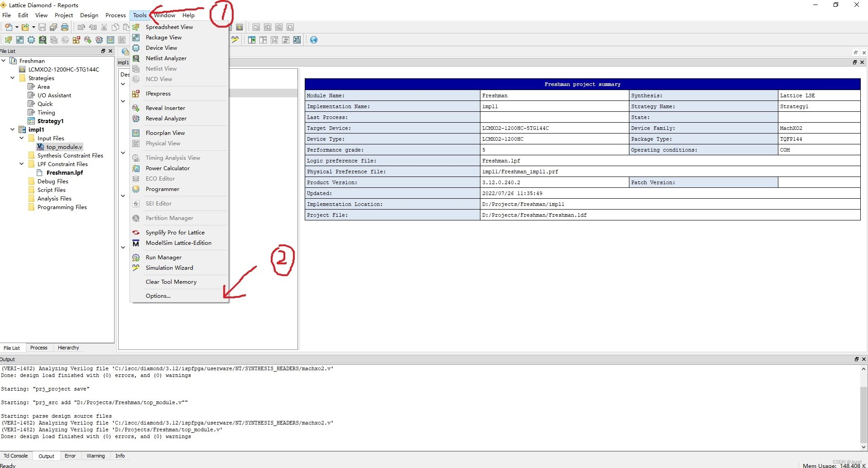The height and width of the screenshot is (468, 868).
Task: Open Netlist Analyzer from the toolbar icon
Action: (43, 40)
